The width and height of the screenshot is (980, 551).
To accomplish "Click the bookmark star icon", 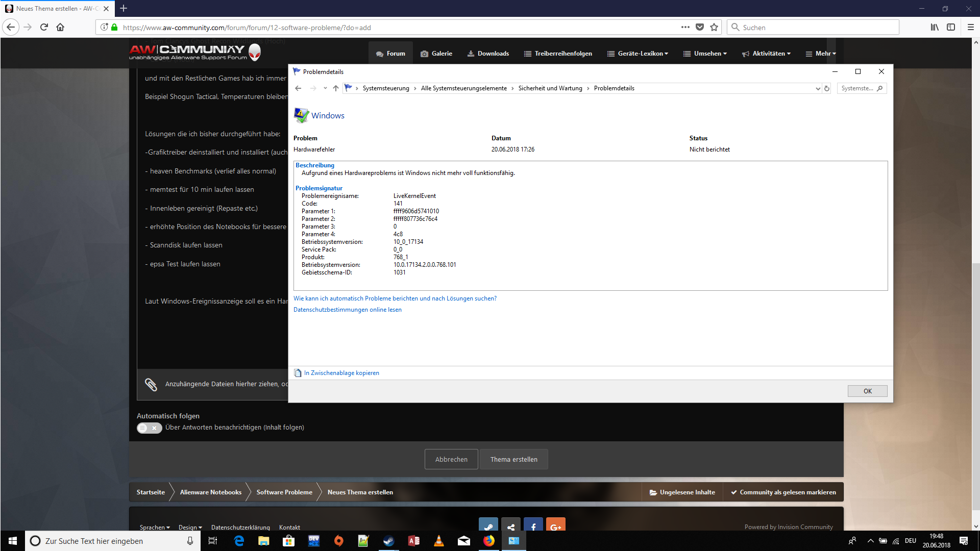I will [714, 28].
